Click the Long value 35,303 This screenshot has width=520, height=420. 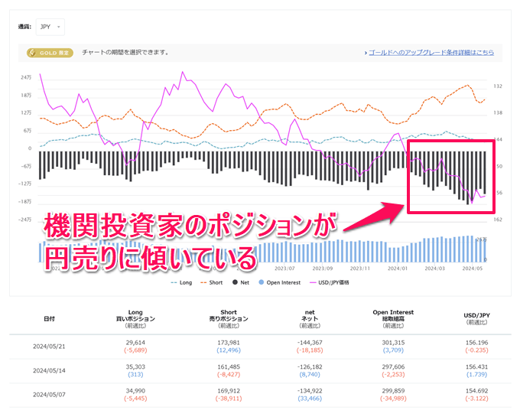tap(135, 367)
